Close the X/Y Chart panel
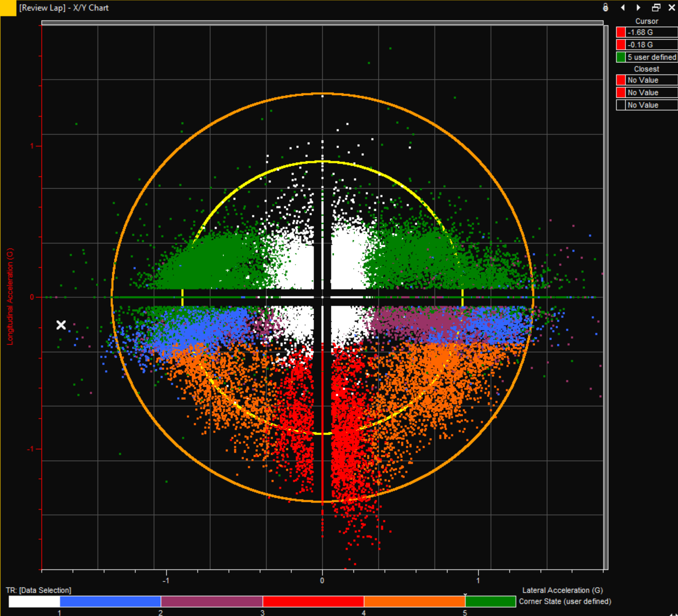 [672, 7]
